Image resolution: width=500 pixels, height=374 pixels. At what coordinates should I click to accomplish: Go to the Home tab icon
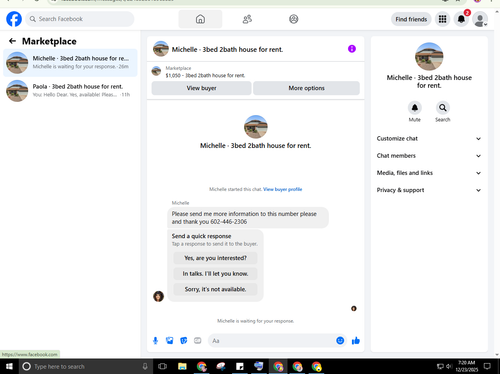pos(200,19)
